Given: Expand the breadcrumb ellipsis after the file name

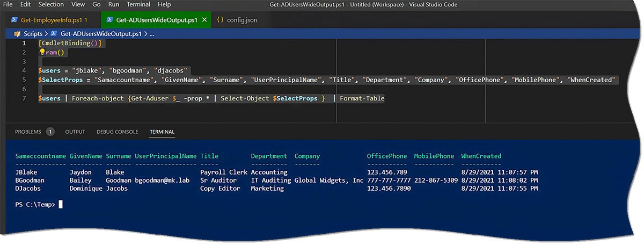Looking at the screenshot, I should (x=152, y=33).
